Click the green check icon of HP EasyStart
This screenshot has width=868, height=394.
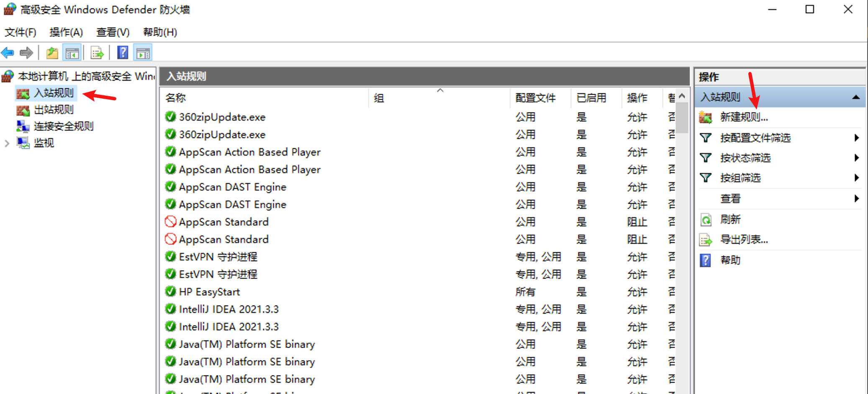click(170, 292)
